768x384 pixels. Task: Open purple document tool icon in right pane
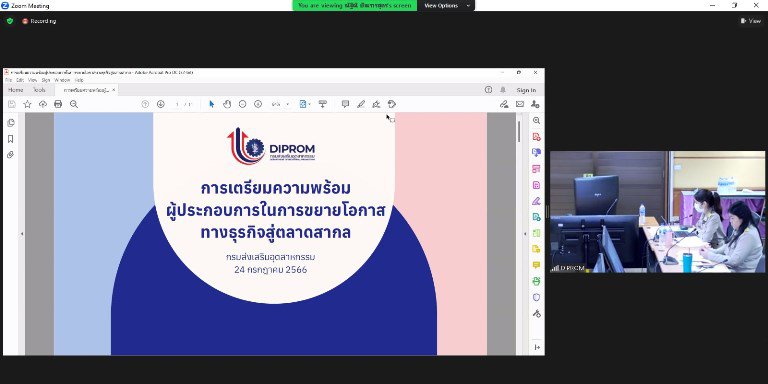536,185
